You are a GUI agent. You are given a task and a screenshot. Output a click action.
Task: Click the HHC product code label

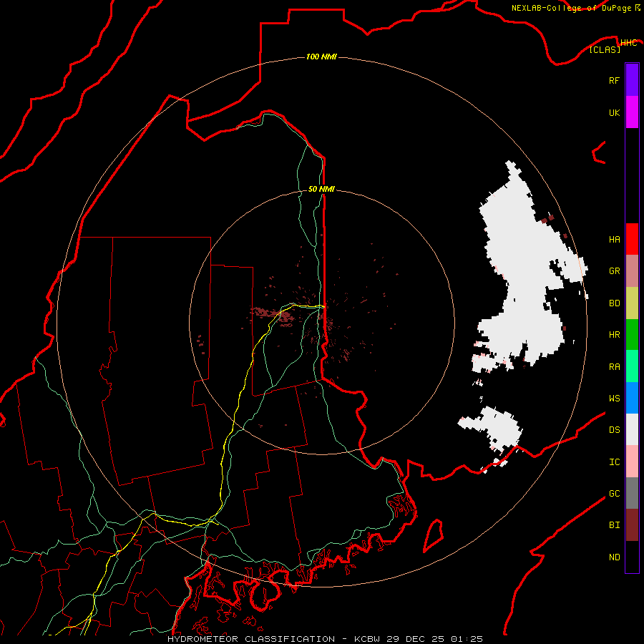(628, 43)
